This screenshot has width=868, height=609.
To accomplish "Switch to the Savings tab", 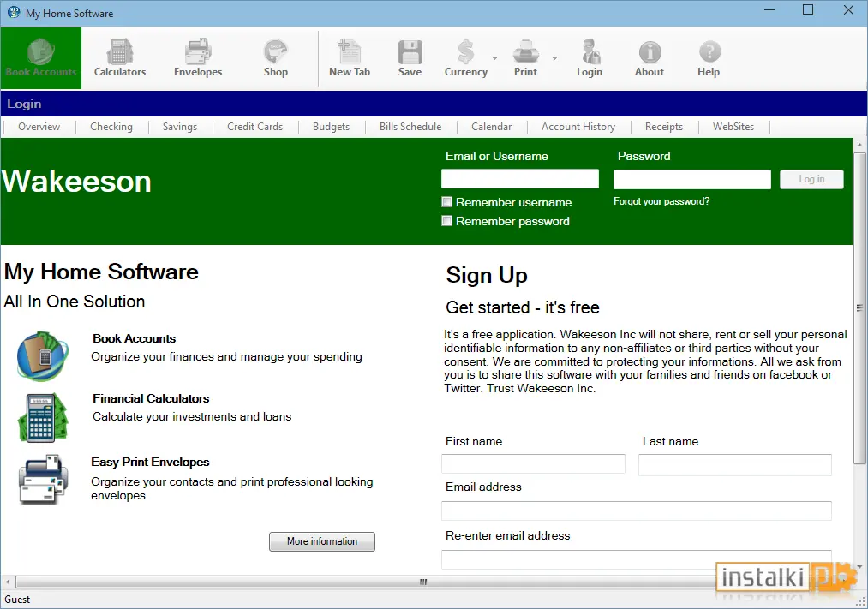I will click(180, 127).
